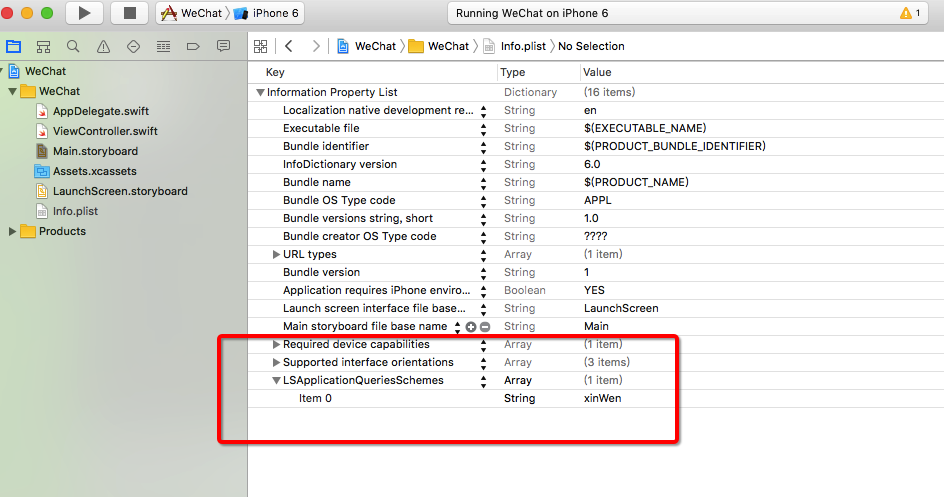This screenshot has width=944, height=497.
Task: Click the LaunchScreen value cell
Action: (621, 308)
